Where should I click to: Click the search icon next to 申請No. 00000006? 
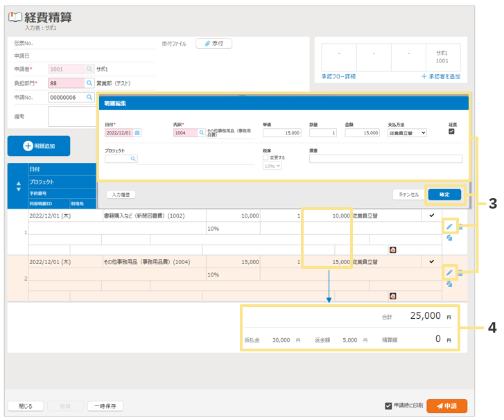89,98
